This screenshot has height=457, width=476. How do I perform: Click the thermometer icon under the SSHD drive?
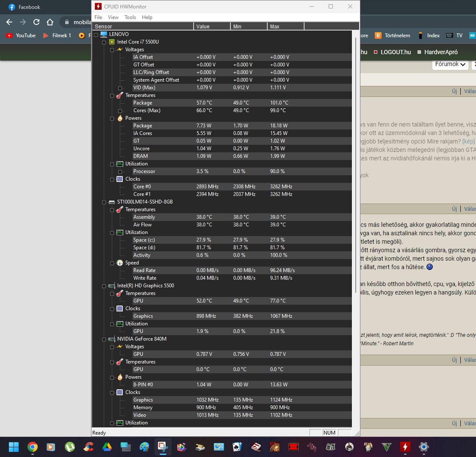tap(120, 209)
